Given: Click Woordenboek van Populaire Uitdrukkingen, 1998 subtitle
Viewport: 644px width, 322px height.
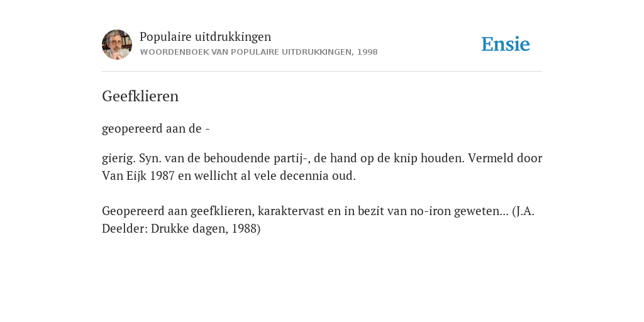Looking at the screenshot, I should pos(258,52).
